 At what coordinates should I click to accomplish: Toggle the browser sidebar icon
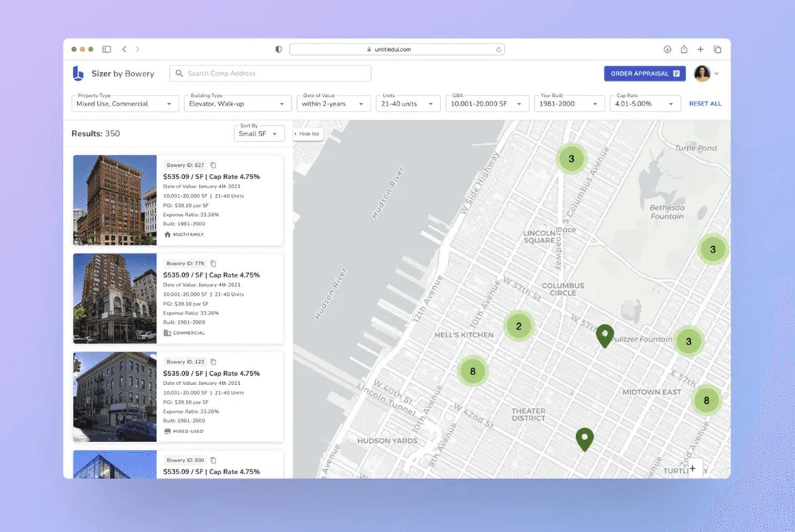tap(106, 49)
